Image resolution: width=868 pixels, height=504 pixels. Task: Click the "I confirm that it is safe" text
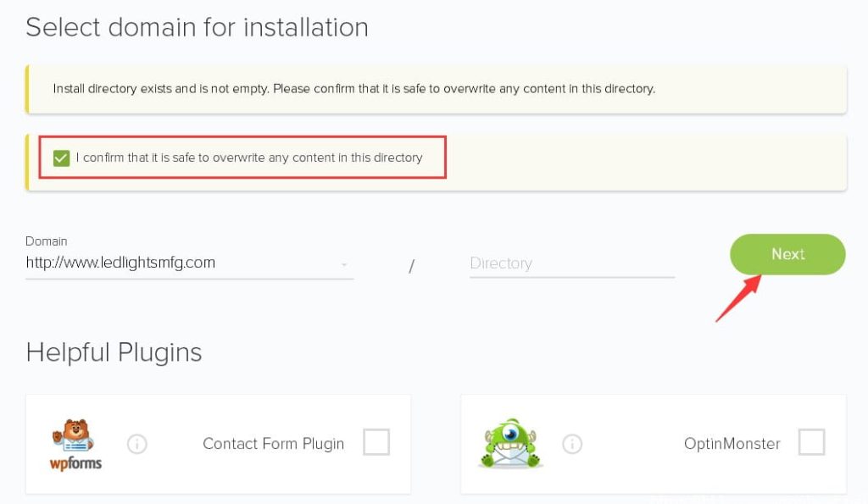point(249,158)
